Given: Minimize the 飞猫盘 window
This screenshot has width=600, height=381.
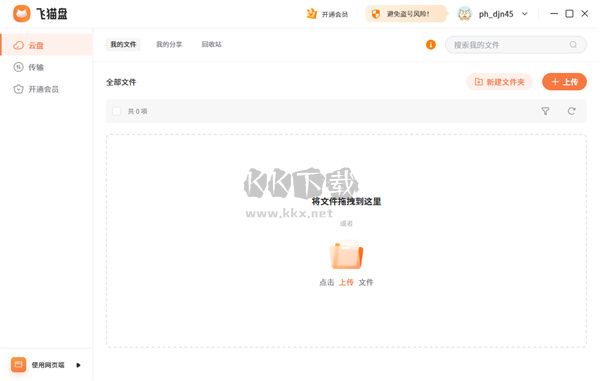Looking at the screenshot, I should (x=554, y=14).
